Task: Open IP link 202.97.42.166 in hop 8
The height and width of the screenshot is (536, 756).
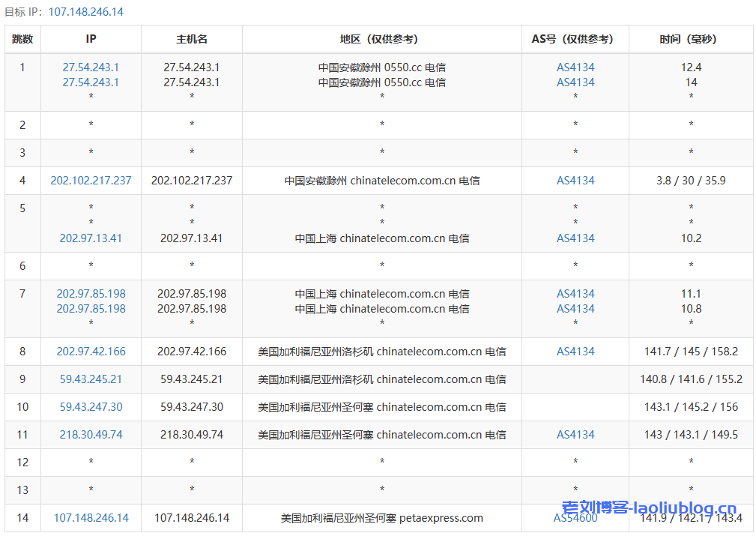Action: pyautogui.click(x=91, y=352)
